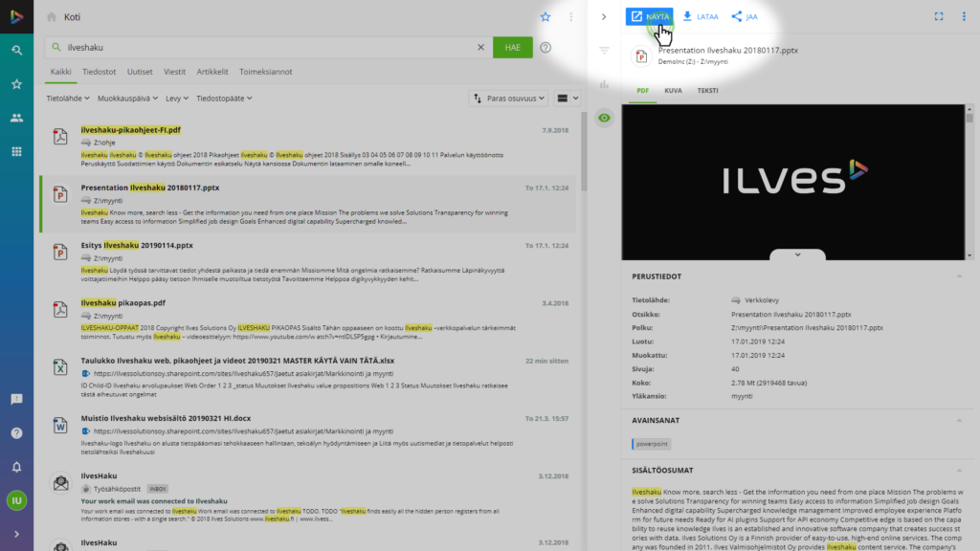The image size is (980, 551).
Task: Switch to the Artikkelit tab
Action: coord(212,72)
